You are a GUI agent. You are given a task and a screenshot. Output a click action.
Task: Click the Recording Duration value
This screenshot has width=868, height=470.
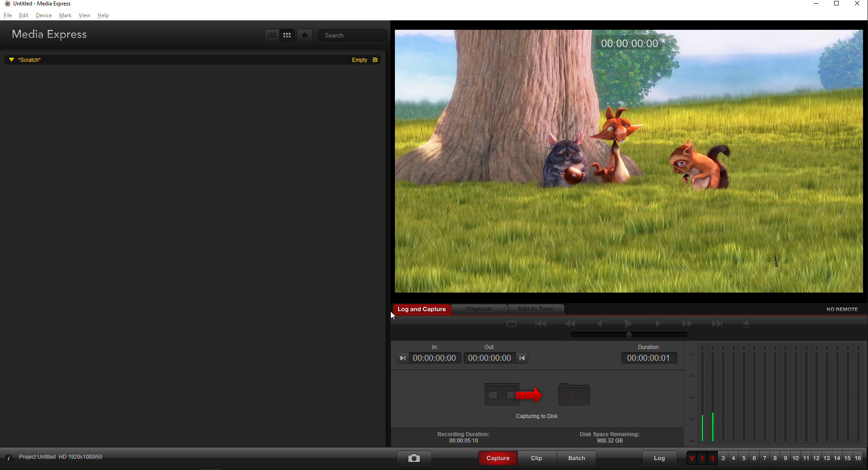pyautogui.click(x=464, y=441)
